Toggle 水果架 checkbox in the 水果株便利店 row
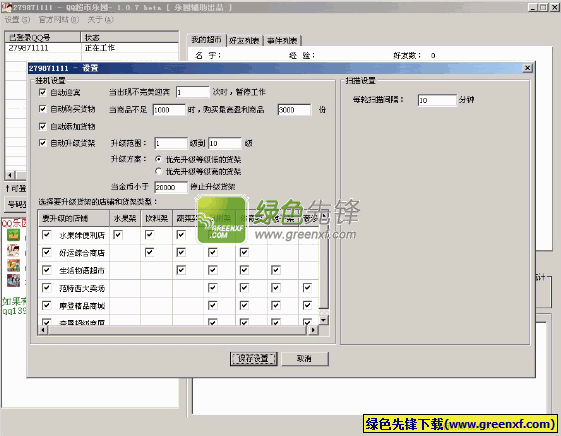The width and height of the screenshot is (561, 436). coord(118,235)
